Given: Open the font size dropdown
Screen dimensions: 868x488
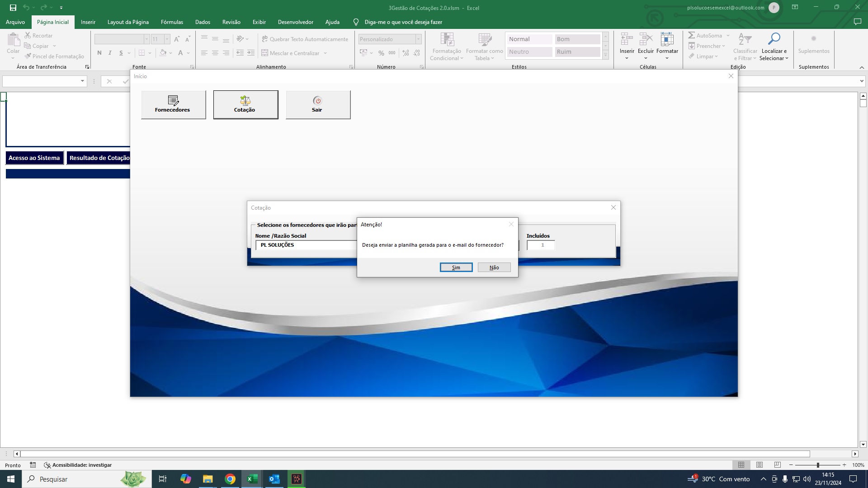Looking at the screenshot, I should pos(167,39).
